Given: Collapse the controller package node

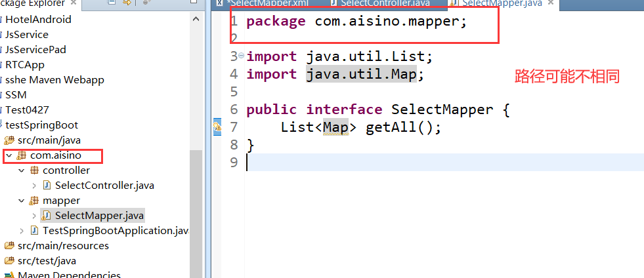Looking at the screenshot, I should click(x=22, y=170).
